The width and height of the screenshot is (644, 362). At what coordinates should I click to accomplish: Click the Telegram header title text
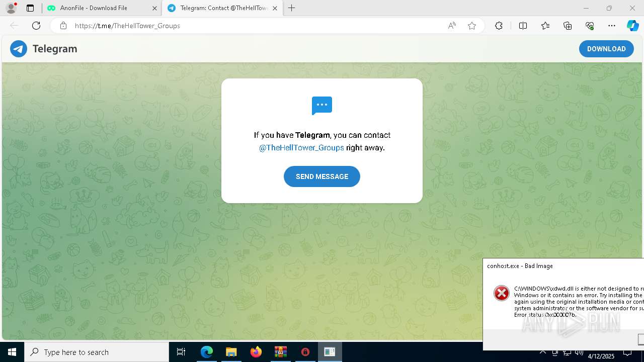click(55, 49)
